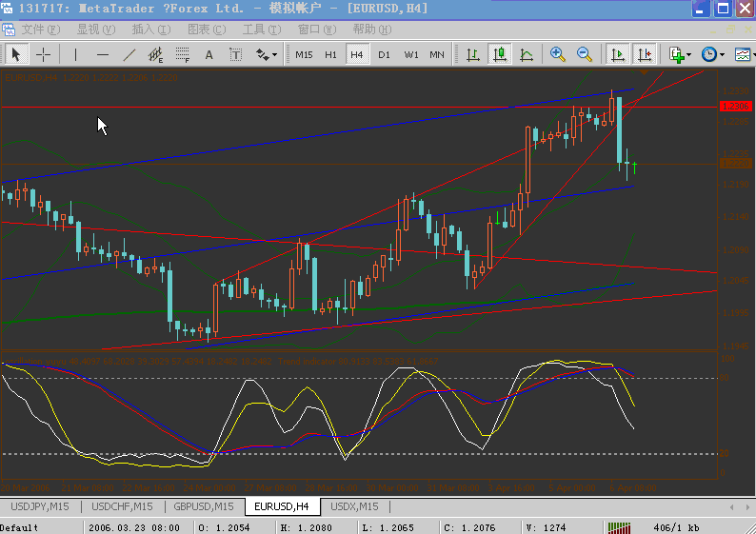
Task: Open the USDX,M15 chart tab
Action: pyautogui.click(x=354, y=506)
